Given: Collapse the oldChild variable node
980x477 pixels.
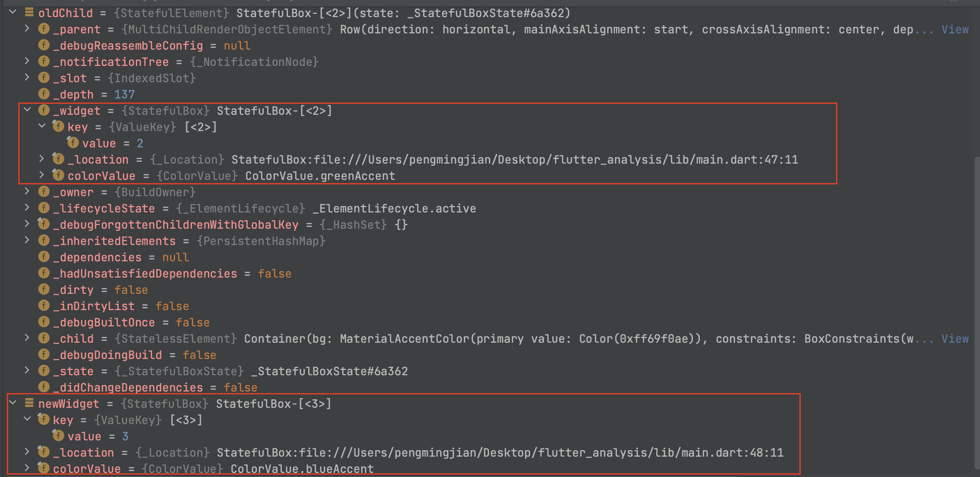Looking at the screenshot, I should point(13,12).
